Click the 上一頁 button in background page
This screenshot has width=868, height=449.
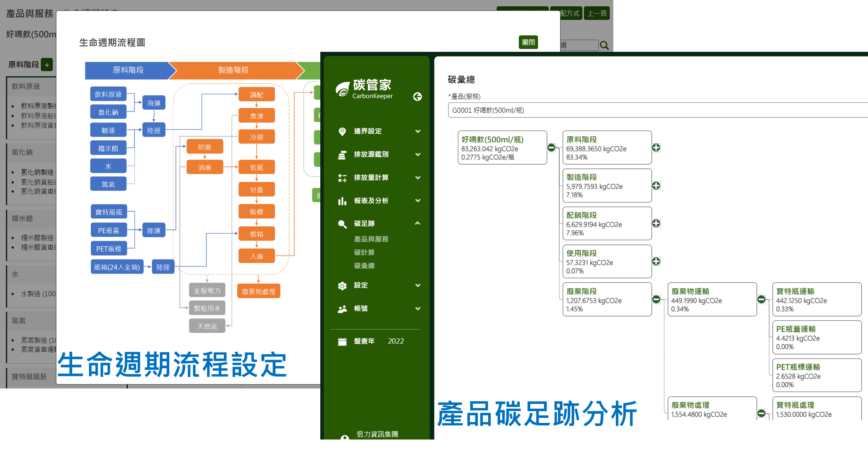point(597,13)
